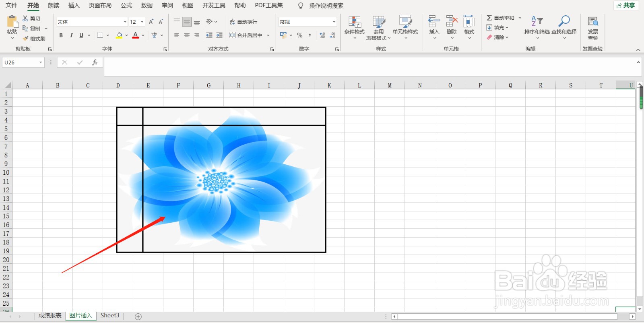
Task: Center text horizontally
Action: pyautogui.click(x=187, y=35)
